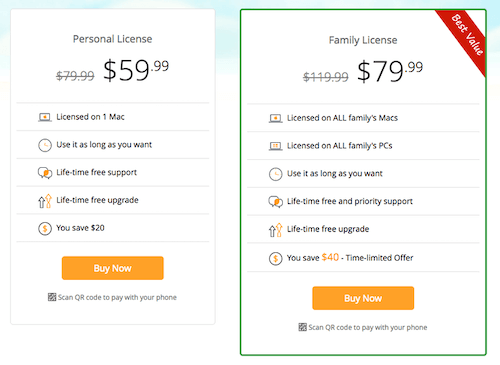
Task: Click the Family Scan QR code to pay link
Action: (x=367, y=327)
